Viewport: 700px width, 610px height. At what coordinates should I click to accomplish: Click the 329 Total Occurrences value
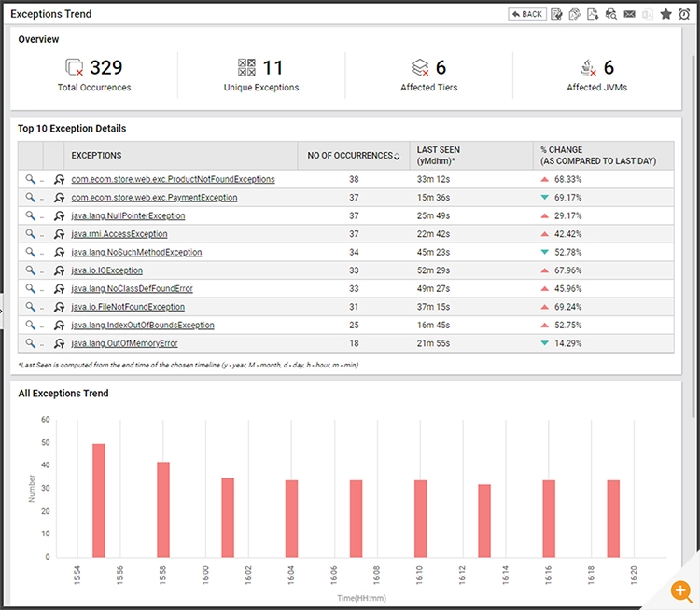coord(105,67)
